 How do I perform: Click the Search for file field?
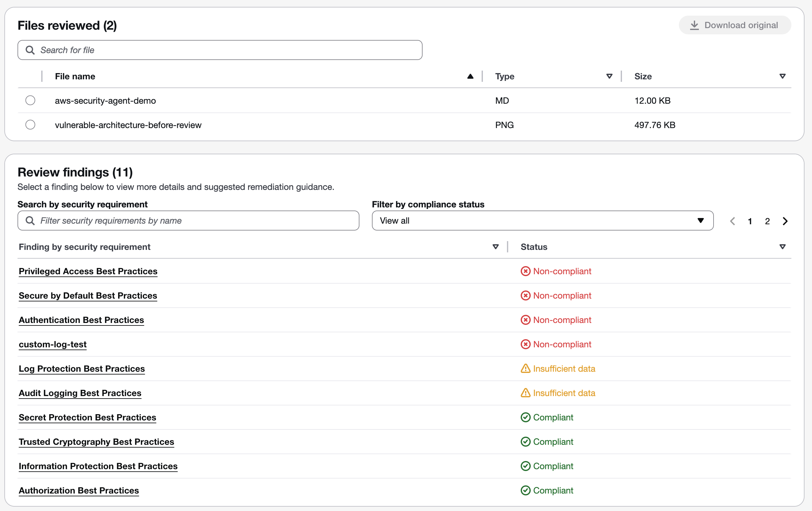[x=220, y=50]
